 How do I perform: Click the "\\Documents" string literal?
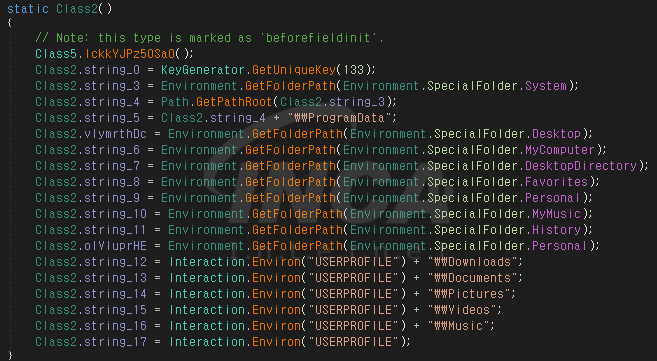[473, 278]
